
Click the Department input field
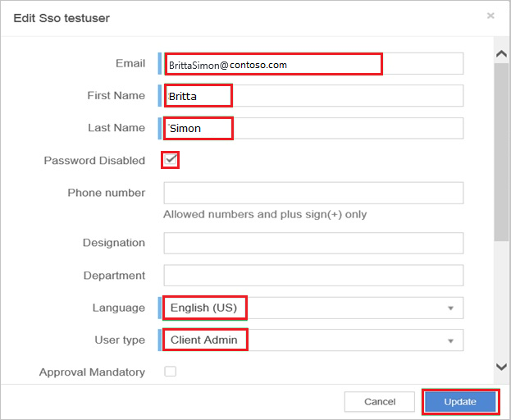313,276
